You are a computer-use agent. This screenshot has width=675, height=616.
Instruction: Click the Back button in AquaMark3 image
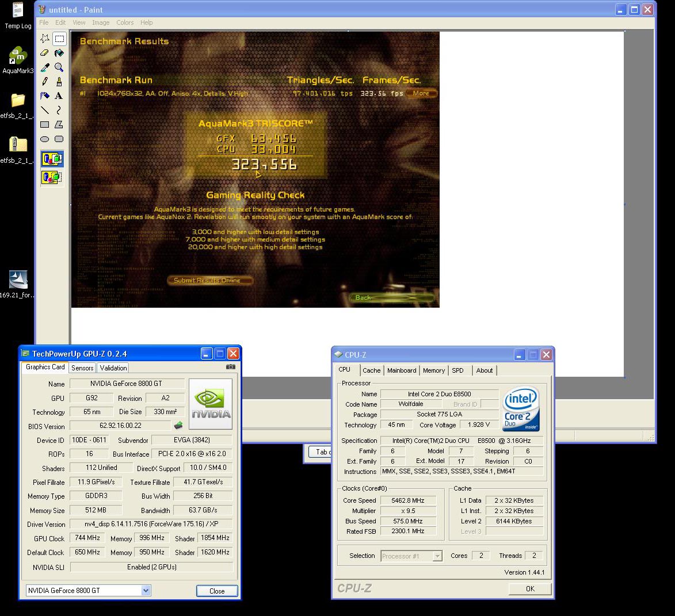(x=391, y=298)
